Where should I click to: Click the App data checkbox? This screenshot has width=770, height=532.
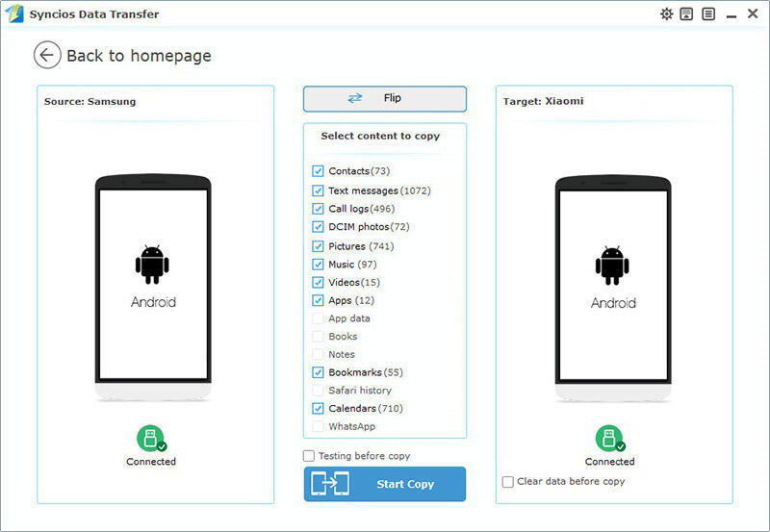(318, 318)
